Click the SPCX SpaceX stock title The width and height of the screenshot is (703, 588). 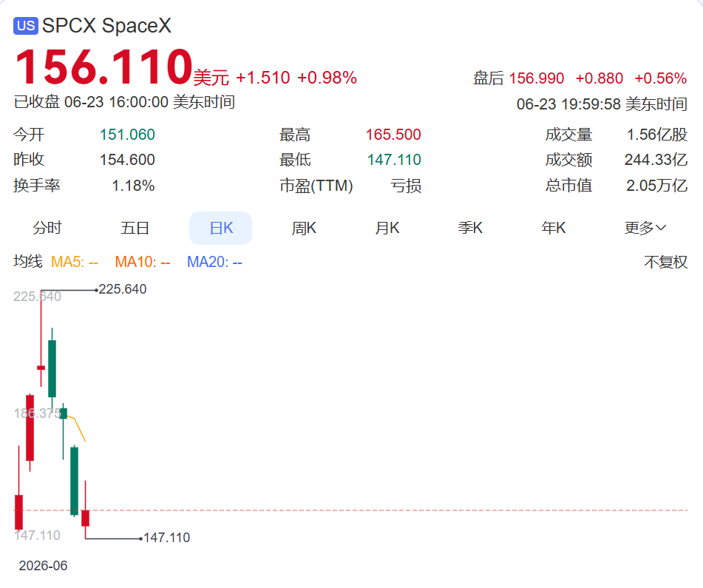point(106,26)
